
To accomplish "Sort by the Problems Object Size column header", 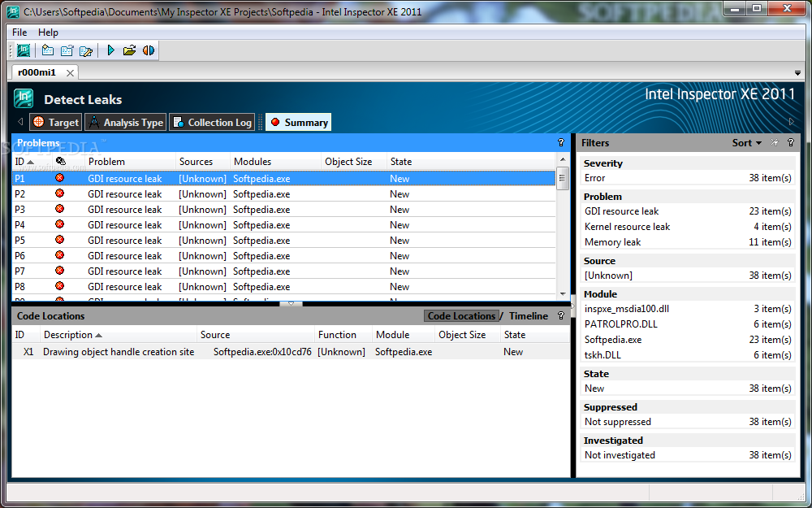I will tap(354, 162).
